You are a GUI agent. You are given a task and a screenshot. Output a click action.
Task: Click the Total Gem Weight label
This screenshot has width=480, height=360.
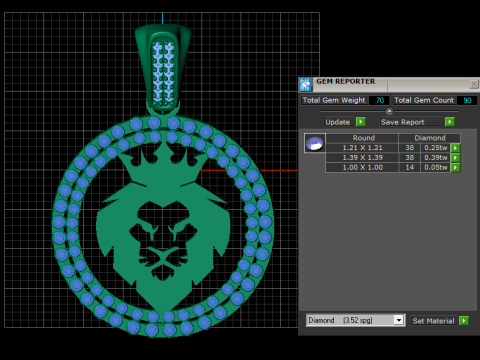334,100
